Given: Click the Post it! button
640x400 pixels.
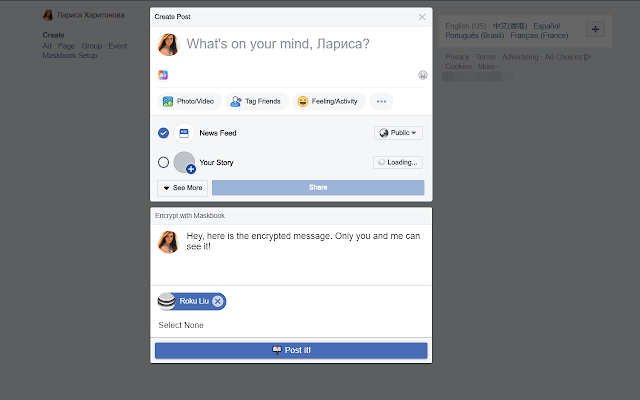Looking at the screenshot, I should [291, 350].
